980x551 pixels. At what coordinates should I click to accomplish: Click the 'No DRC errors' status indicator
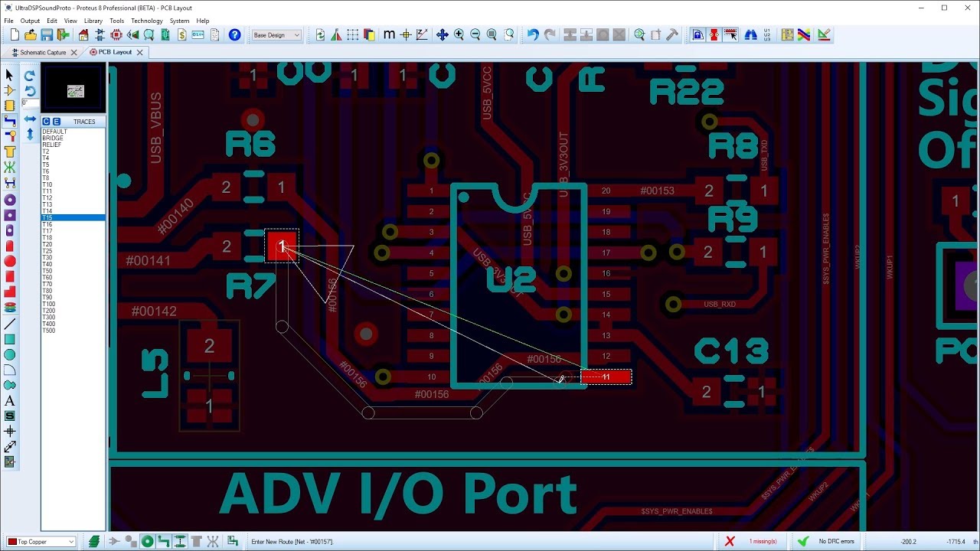[836, 541]
